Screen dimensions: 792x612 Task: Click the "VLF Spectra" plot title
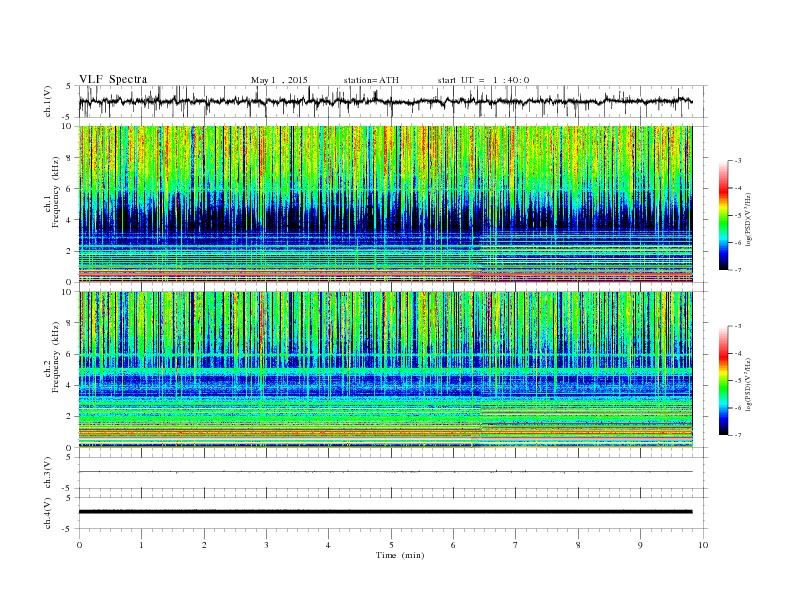(113, 79)
